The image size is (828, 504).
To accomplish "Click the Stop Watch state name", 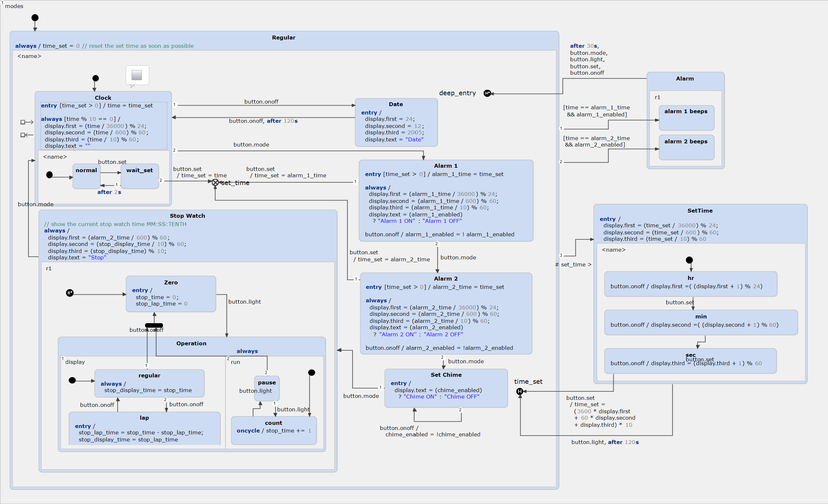I will click(187, 216).
